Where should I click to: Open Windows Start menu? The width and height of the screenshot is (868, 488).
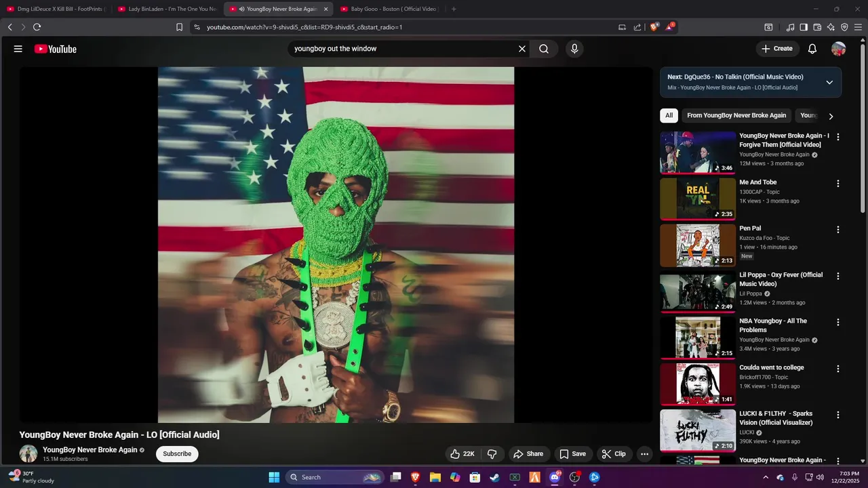tap(274, 477)
